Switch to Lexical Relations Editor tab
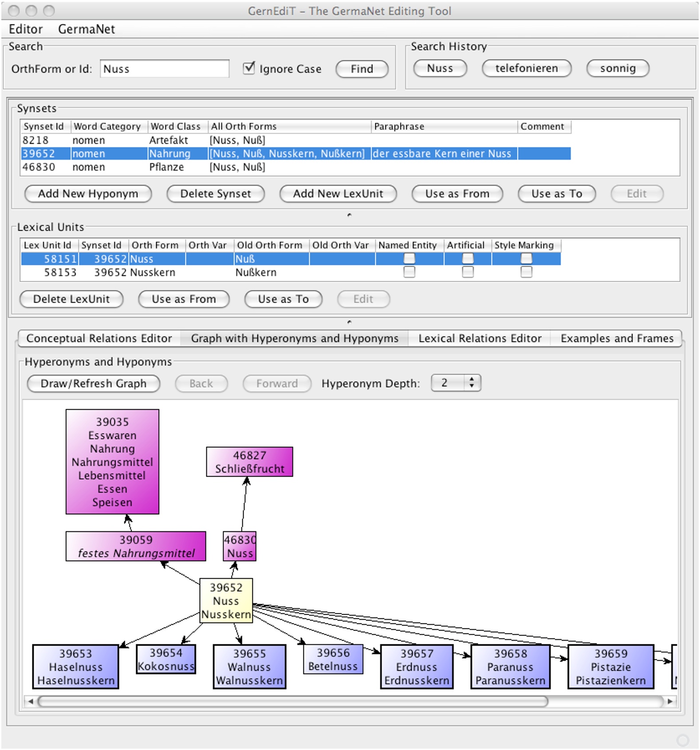This screenshot has height=750, width=700. point(480,338)
